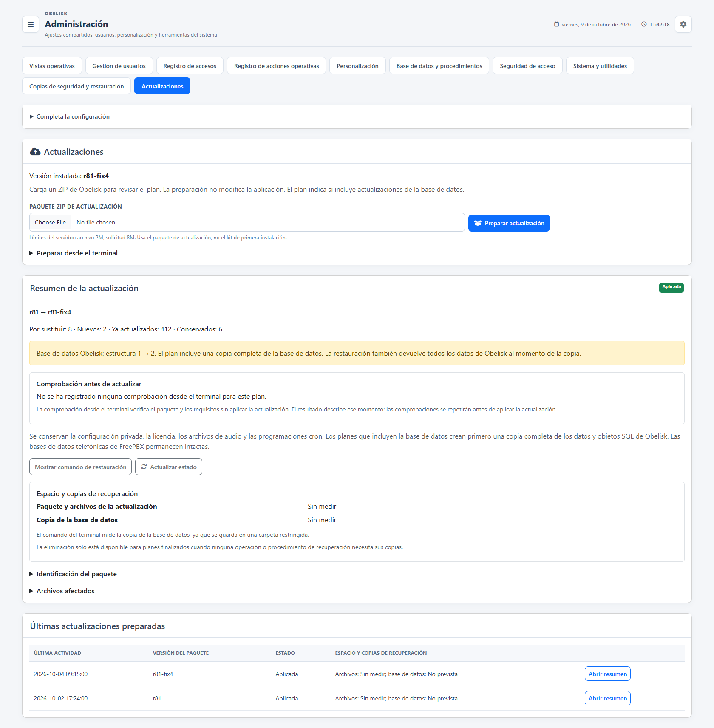Image resolution: width=714 pixels, height=728 pixels.
Task: Click 'Preparar actualización' button
Action: click(509, 223)
